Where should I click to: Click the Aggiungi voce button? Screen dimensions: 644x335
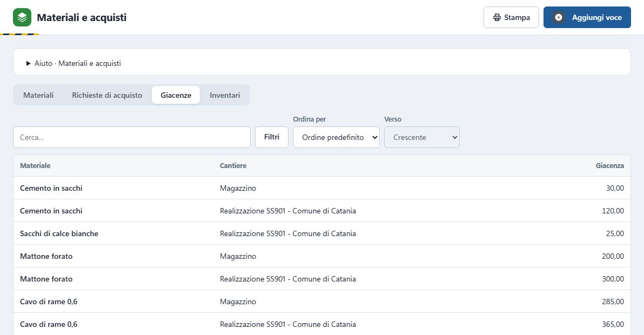pos(587,17)
